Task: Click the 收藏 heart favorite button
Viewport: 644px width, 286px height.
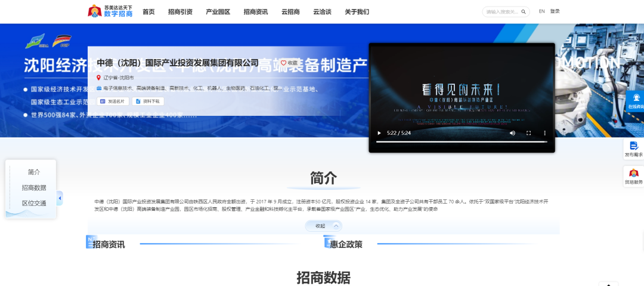Action: (x=289, y=63)
